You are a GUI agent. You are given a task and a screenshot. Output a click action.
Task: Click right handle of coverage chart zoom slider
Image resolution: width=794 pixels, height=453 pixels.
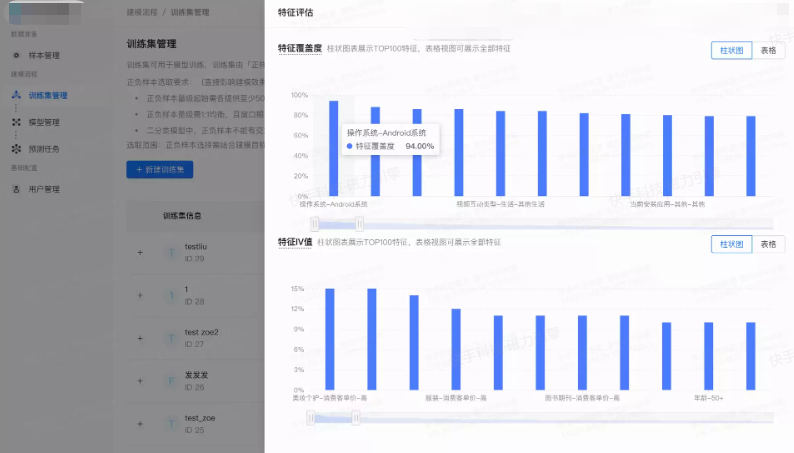(359, 223)
